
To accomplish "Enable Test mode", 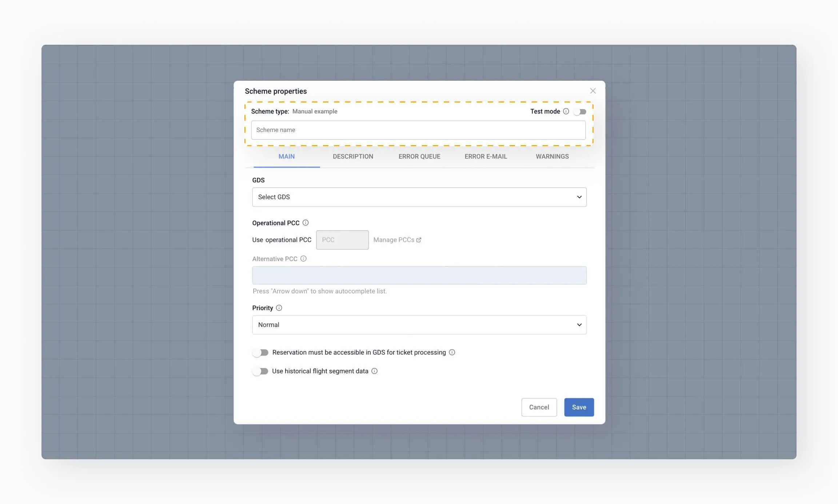I will coord(580,111).
